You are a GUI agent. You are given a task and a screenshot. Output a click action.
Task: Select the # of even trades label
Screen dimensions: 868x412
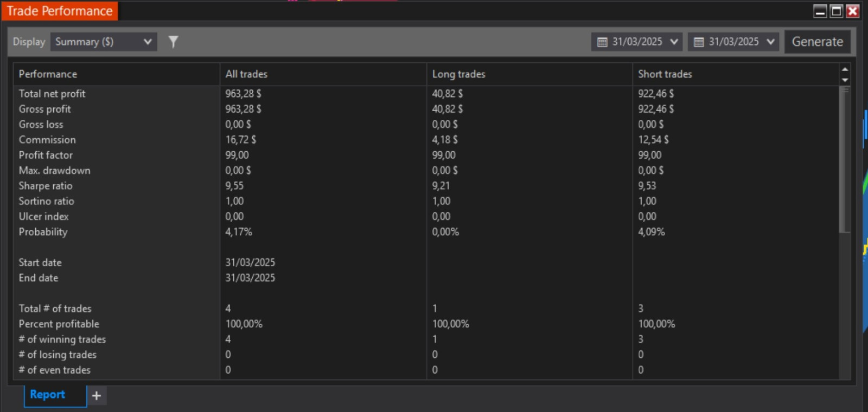[x=55, y=370]
